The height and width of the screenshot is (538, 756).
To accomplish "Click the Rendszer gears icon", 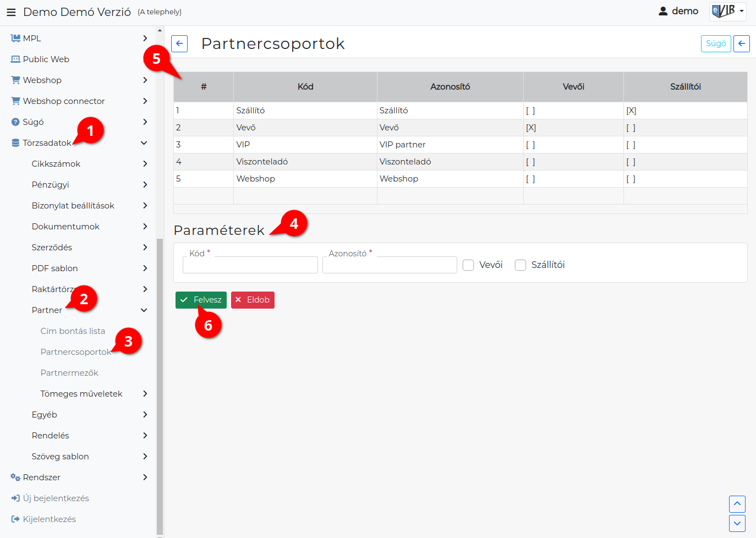I will tap(15, 477).
